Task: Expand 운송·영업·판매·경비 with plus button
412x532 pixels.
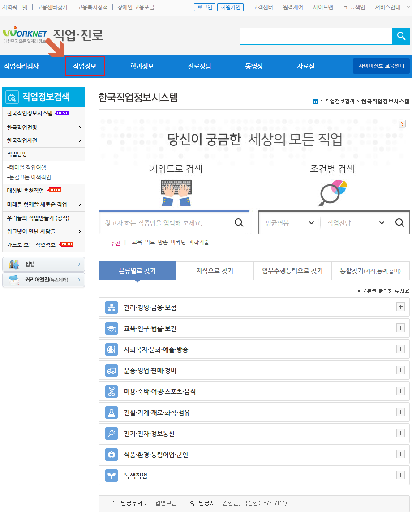Action: 400,370
